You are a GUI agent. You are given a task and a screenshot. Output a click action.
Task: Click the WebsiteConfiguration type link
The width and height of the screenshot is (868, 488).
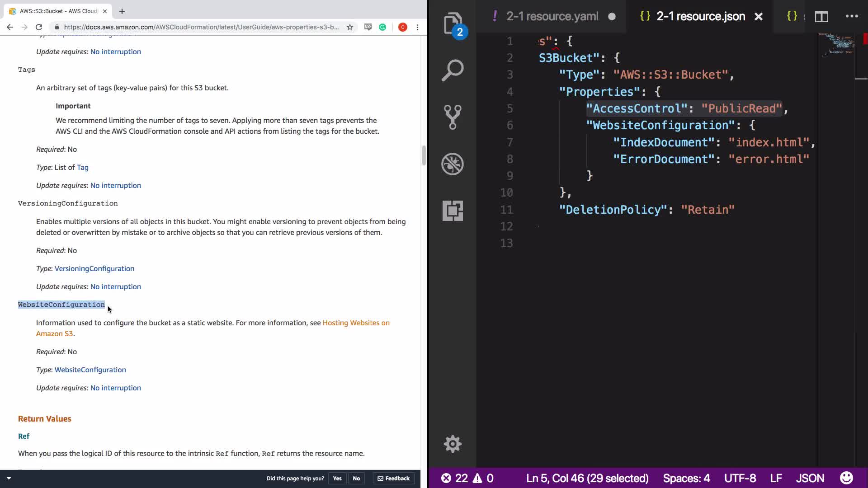point(90,370)
